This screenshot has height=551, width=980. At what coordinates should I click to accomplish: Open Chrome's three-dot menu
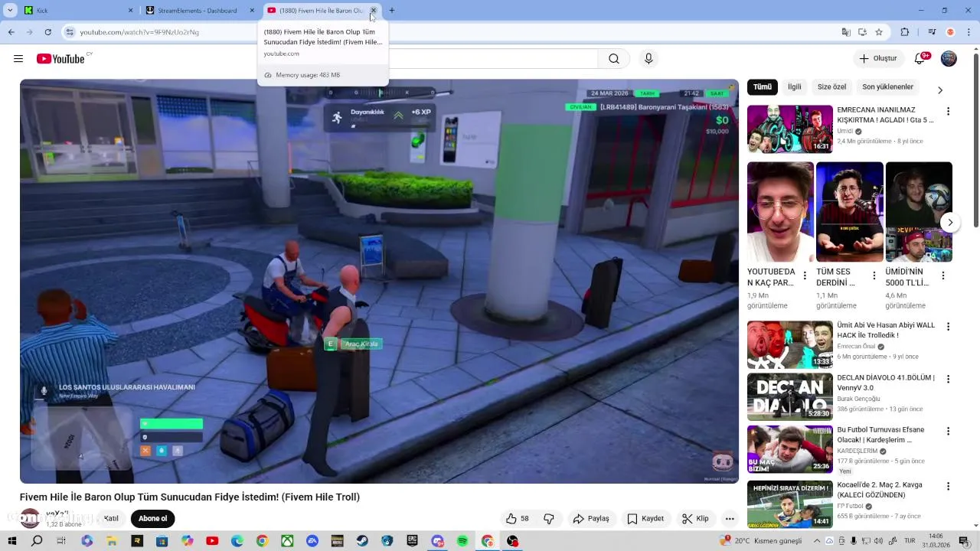pos(969,32)
